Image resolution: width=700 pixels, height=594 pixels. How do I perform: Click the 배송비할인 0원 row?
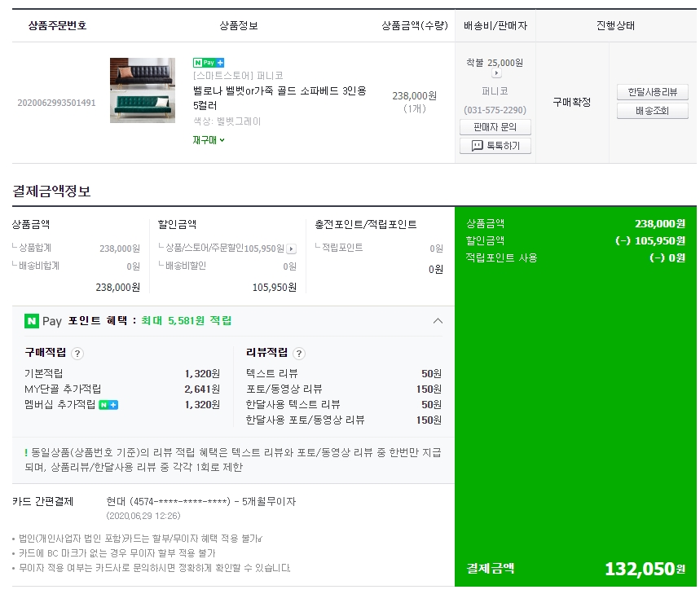[227, 266]
